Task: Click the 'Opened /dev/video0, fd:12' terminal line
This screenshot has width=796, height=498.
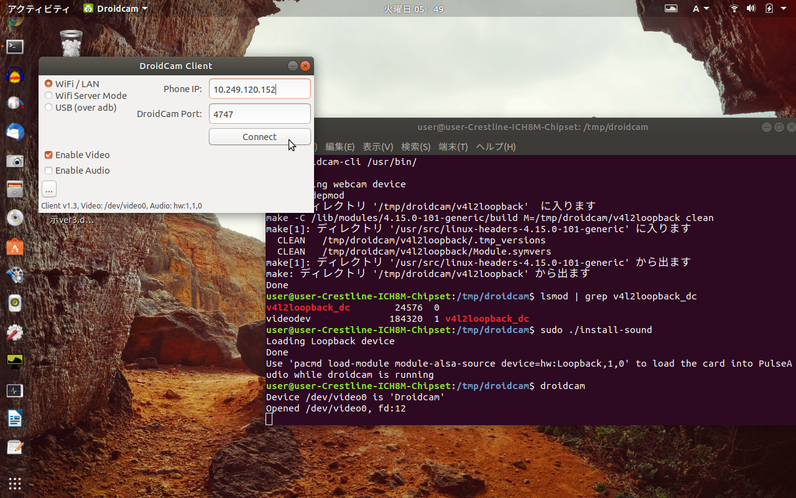Action: click(336, 408)
